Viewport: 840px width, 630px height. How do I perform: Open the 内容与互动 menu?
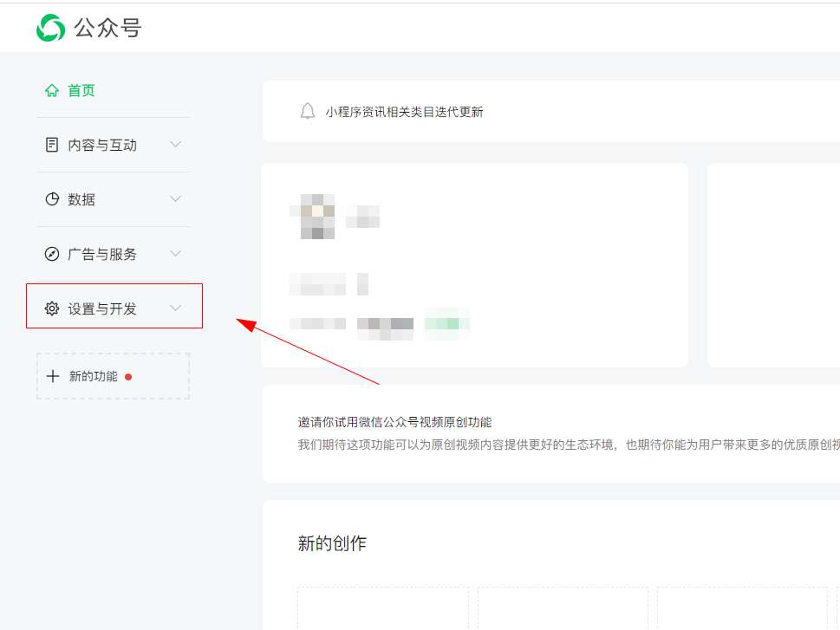coord(113,145)
